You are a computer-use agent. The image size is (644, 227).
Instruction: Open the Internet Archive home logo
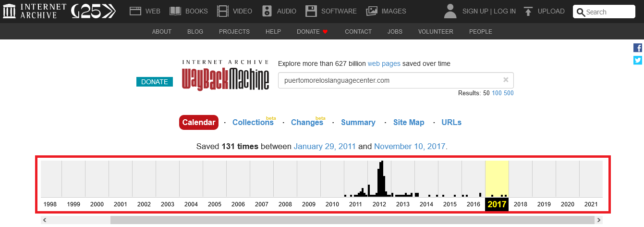(x=34, y=11)
